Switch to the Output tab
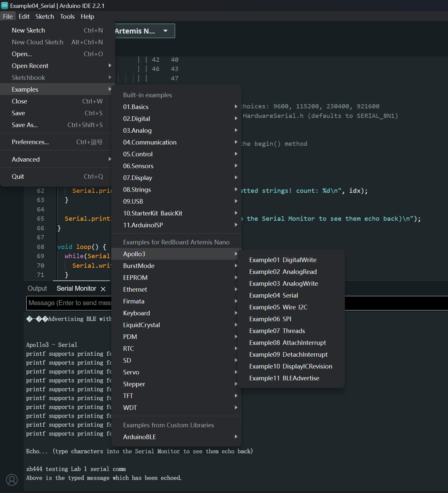448x493 pixels. click(x=37, y=288)
